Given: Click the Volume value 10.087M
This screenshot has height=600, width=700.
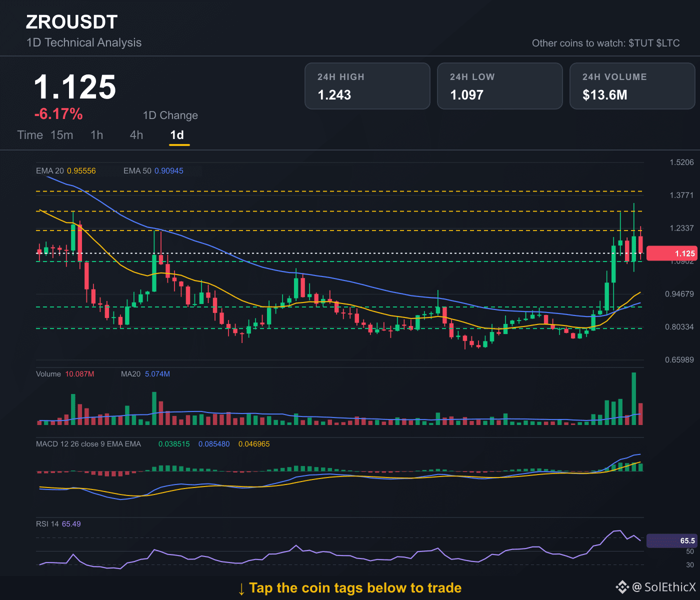Looking at the screenshot, I should [79, 374].
